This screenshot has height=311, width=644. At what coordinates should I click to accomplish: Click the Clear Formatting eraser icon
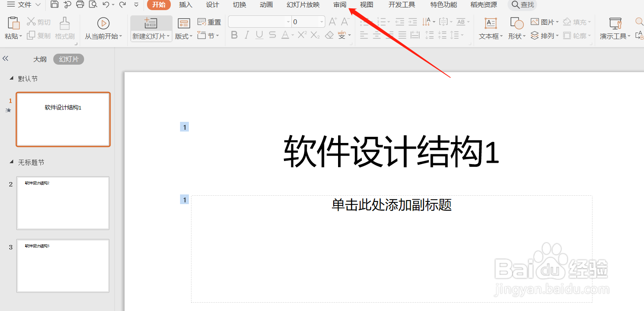click(x=329, y=35)
